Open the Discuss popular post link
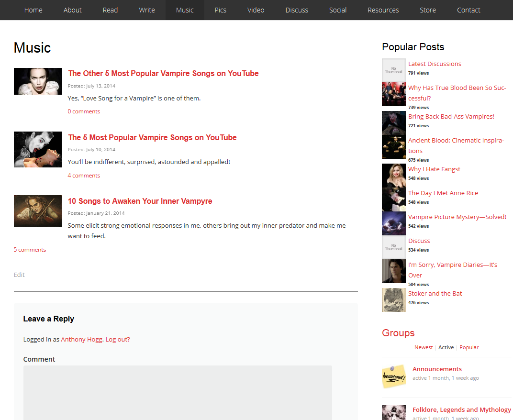 point(419,241)
